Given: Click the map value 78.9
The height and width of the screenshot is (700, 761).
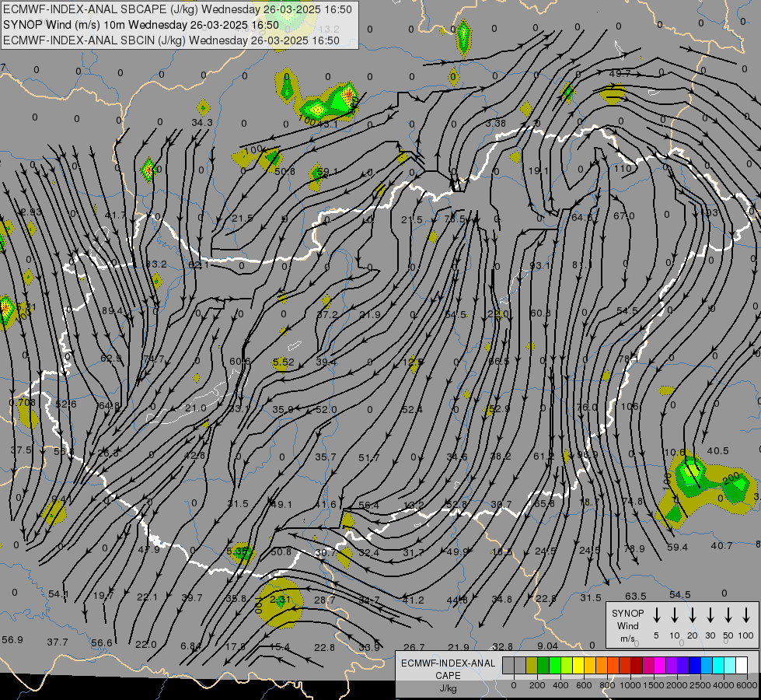Looking at the screenshot, I should click(634, 549).
